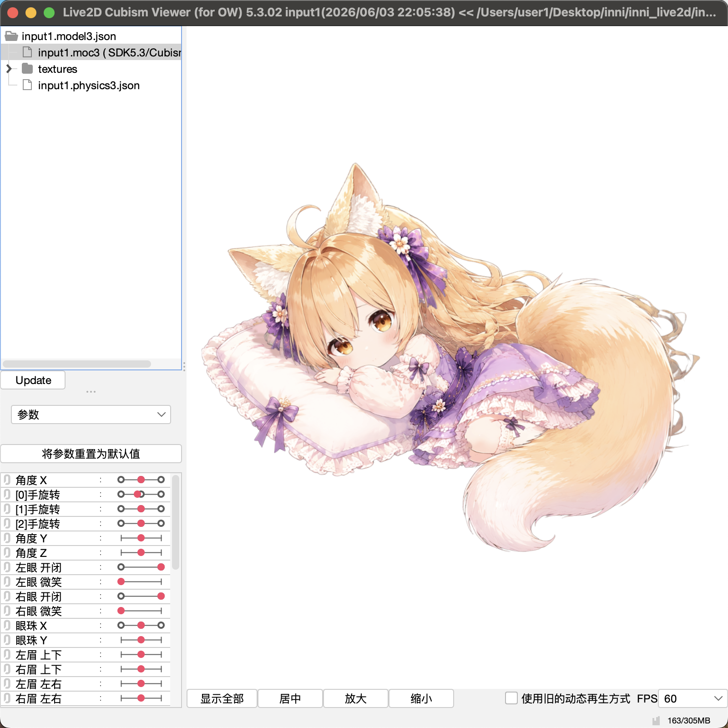
Task: Click the clip icon beside [0]手旋转
Action: 7,494
